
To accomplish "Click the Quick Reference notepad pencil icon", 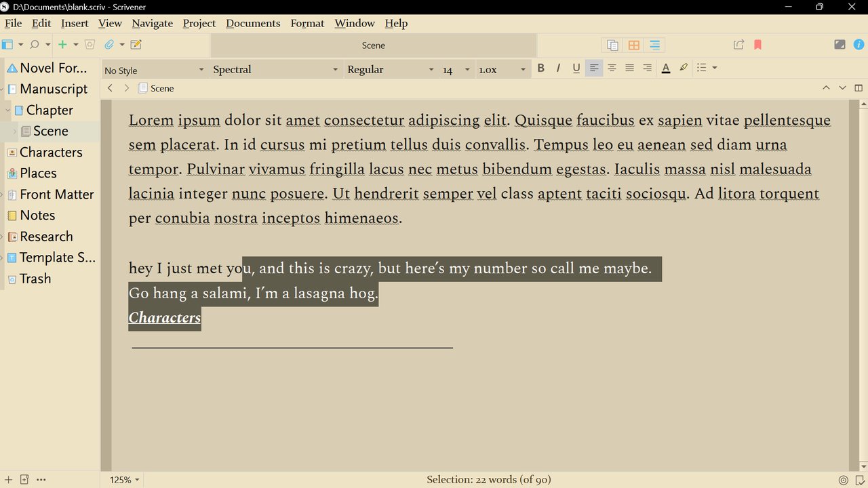I will [x=136, y=45].
